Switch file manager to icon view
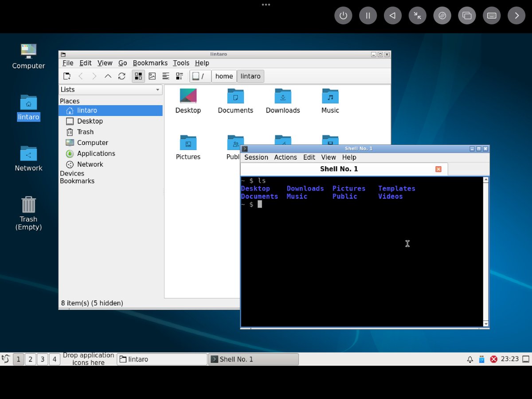The image size is (532, 399). tap(138, 76)
